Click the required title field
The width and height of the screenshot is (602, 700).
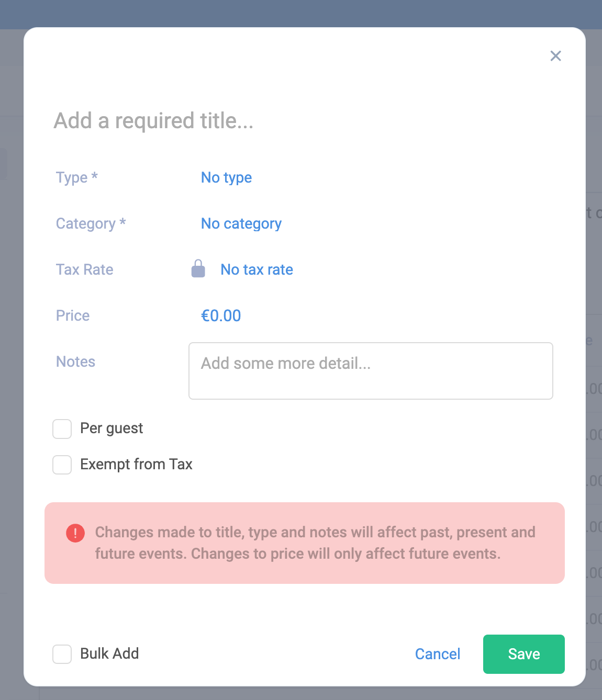pyautogui.click(x=153, y=121)
